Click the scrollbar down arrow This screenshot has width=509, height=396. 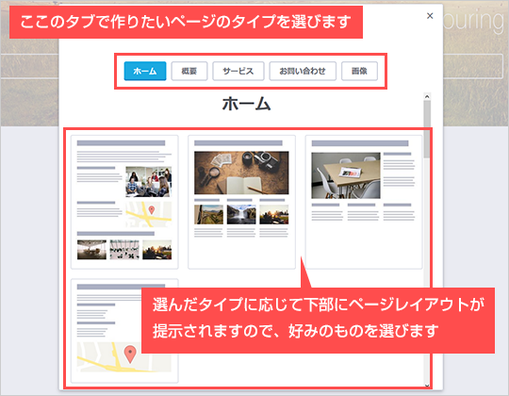click(427, 386)
